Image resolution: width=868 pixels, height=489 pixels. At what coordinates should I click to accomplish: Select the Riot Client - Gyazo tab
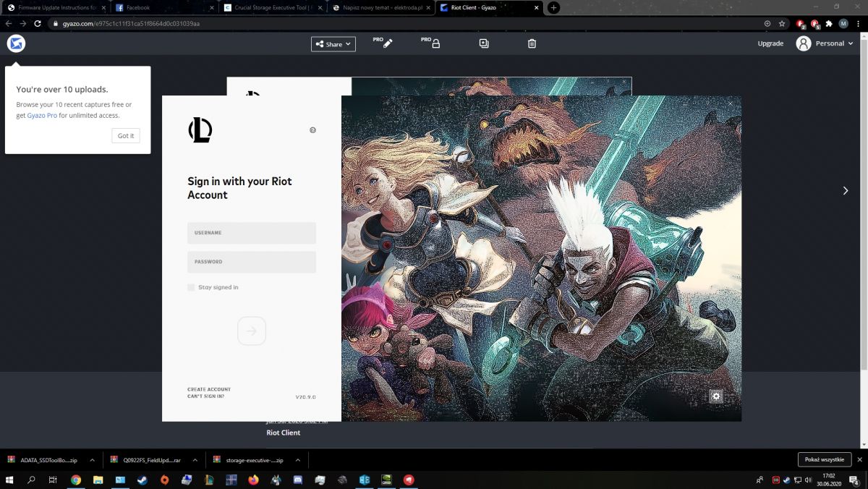[x=489, y=7]
